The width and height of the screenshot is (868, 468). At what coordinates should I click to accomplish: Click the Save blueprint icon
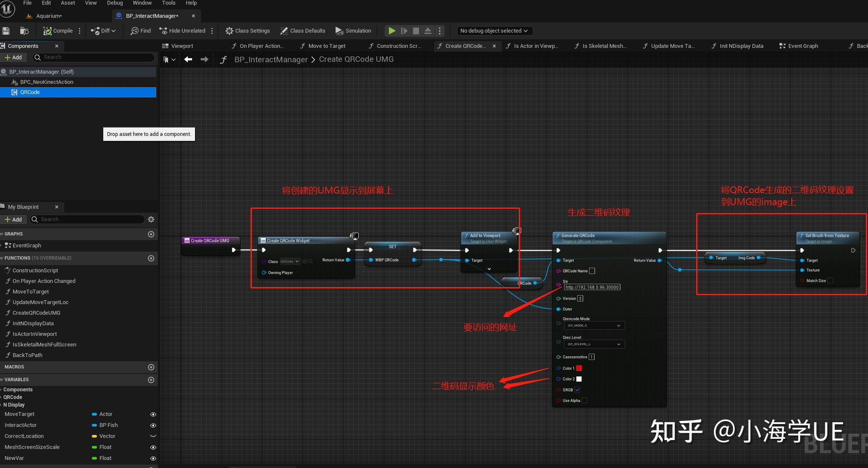point(6,31)
